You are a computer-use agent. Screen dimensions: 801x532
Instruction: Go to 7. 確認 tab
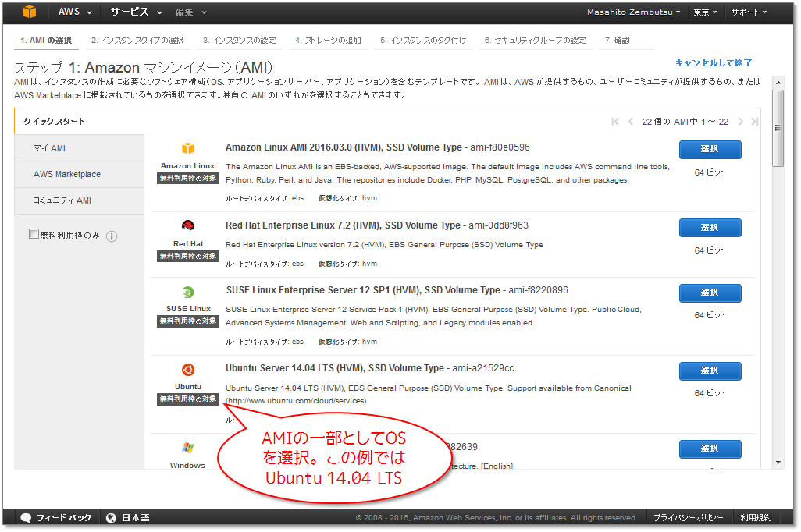pos(617,41)
